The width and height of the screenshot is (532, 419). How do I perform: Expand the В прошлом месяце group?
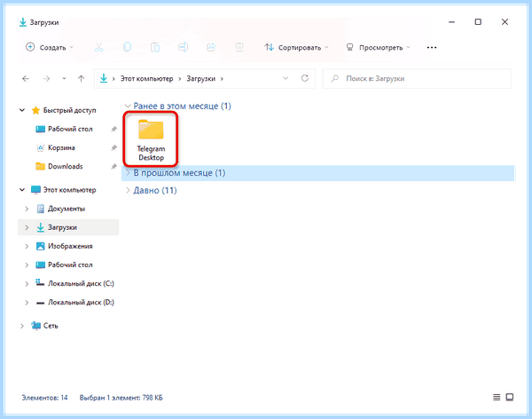click(128, 173)
